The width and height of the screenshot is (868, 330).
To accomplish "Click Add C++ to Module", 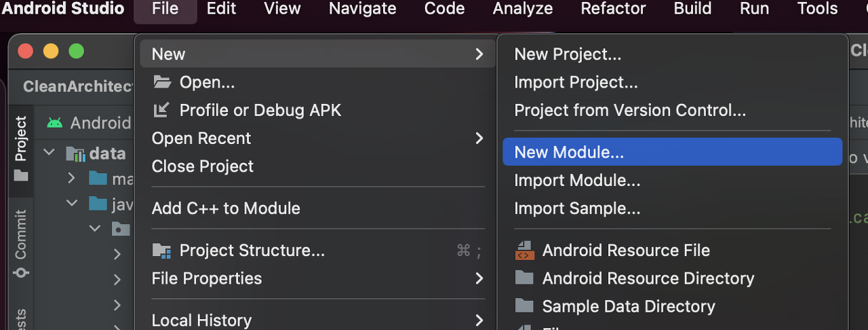I will (225, 208).
